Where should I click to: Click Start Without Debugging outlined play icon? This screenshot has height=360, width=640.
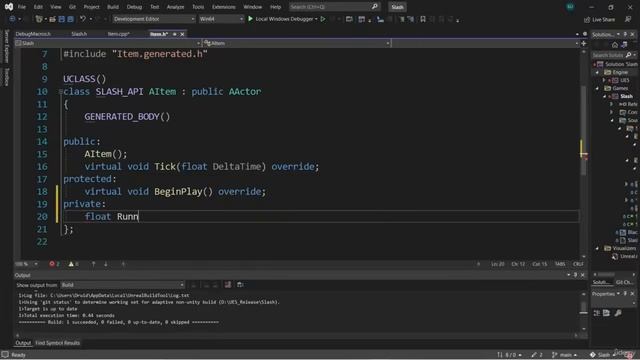pyautogui.click(x=323, y=19)
